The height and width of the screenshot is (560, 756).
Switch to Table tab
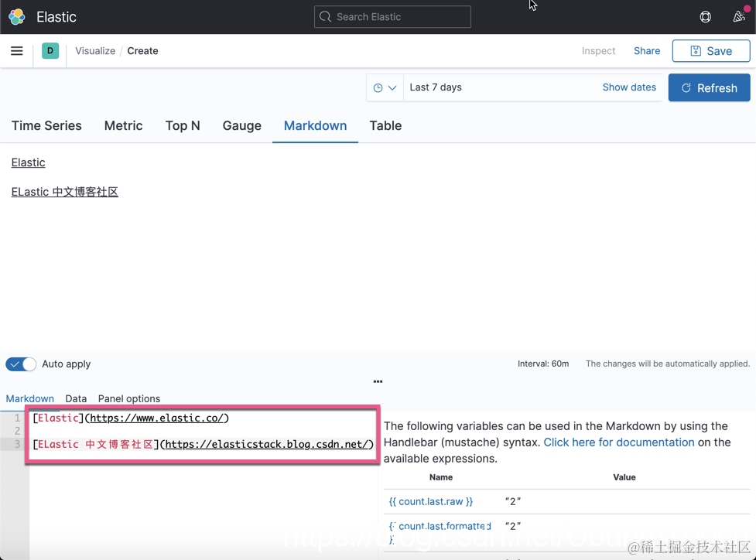pyautogui.click(x=385, y=126)
